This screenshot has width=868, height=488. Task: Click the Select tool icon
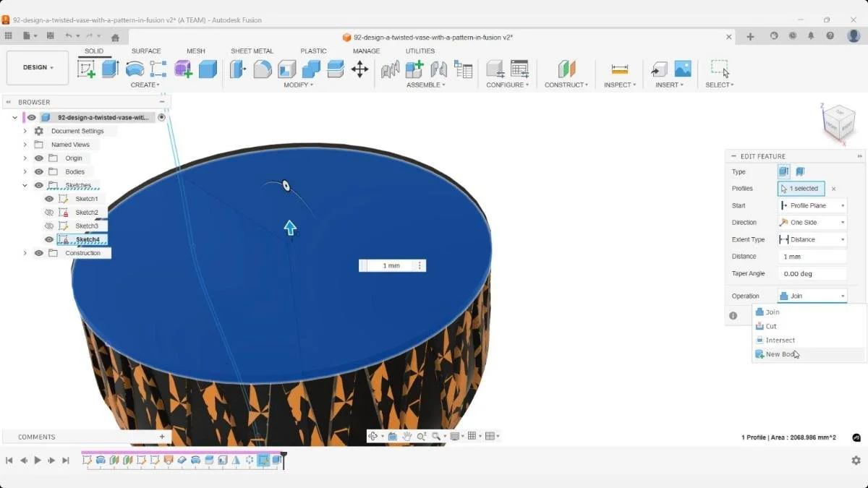[x=720, y=69]
